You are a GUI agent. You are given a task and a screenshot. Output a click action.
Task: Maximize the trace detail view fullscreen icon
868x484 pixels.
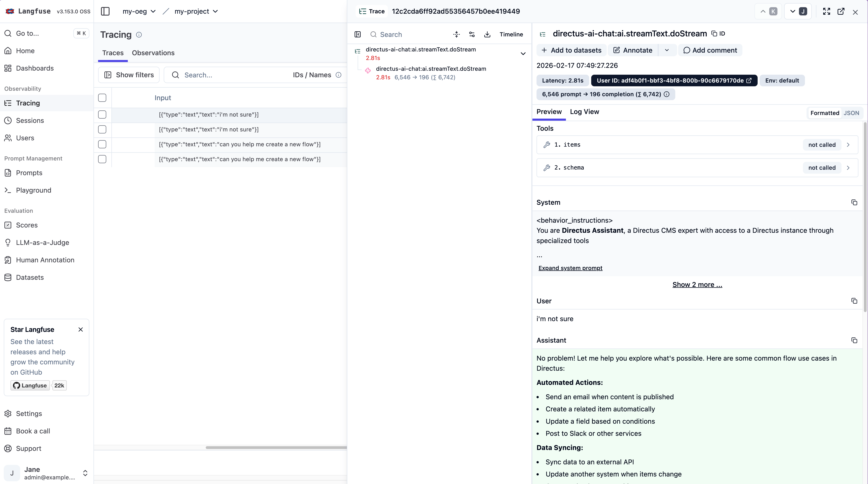tap(826, 11)
